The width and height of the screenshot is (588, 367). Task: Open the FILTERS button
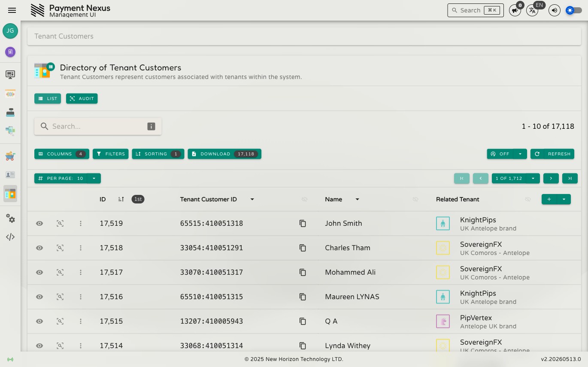click(x=111, y=154)
